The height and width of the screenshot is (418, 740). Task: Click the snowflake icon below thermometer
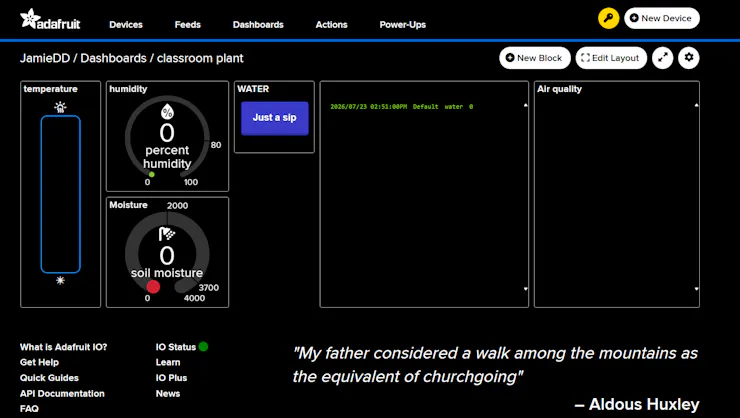pos(60,280)
